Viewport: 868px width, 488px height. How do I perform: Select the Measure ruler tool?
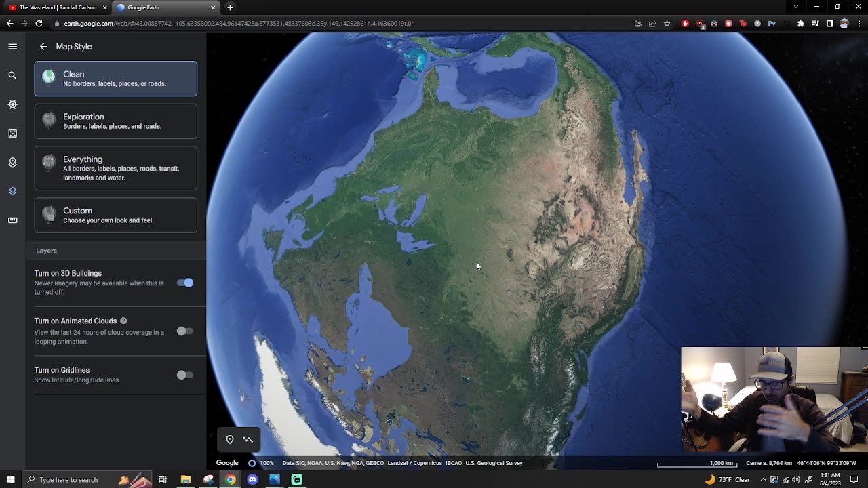[x=12, y=220]
